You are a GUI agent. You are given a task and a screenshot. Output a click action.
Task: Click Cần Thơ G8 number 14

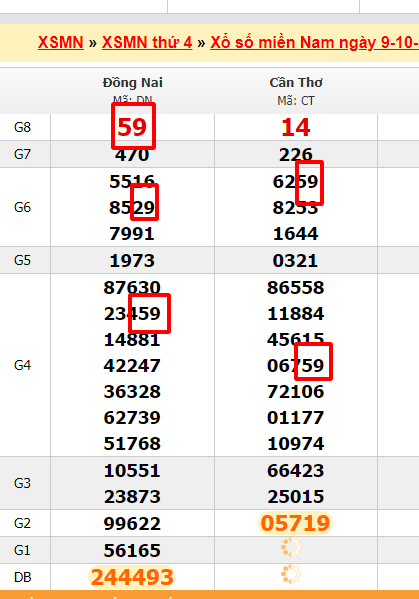(296, 127)
